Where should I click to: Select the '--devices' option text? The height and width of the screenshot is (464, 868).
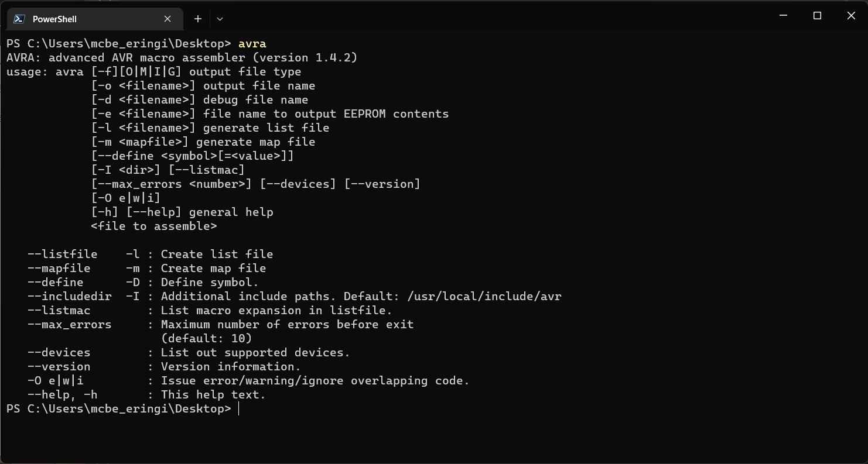pos(58,352)
